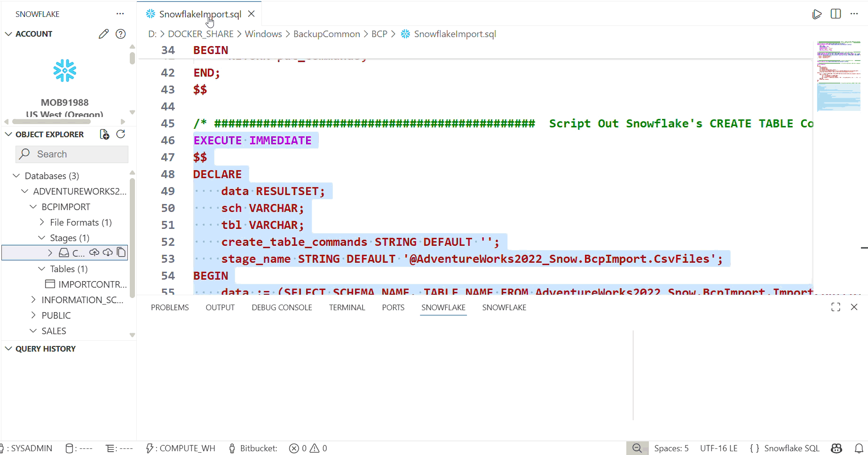
Task: Open the TERMINAL tab
Action: [x=347, y=307]
